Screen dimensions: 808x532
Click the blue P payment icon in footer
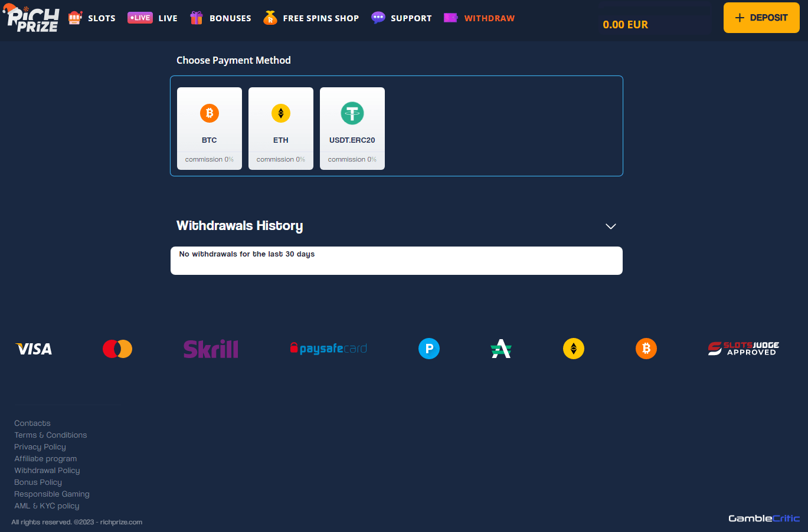click(x=429, y=349)
